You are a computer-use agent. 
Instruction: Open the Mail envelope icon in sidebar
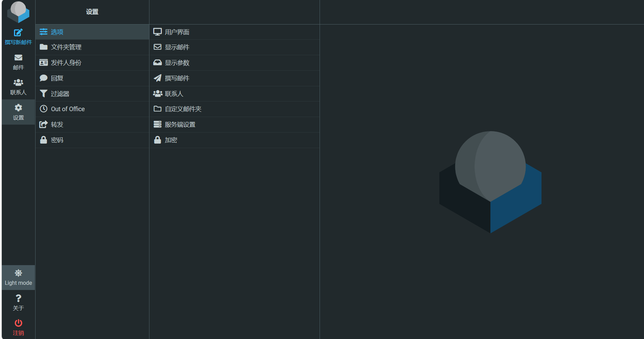coord(18,58)
